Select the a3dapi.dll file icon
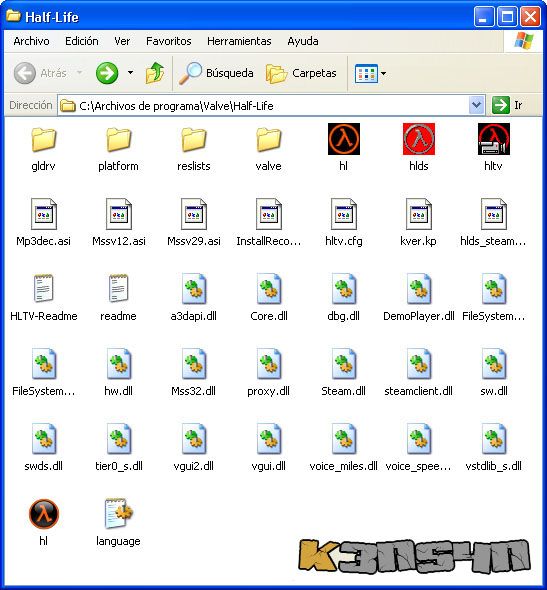 194,289
